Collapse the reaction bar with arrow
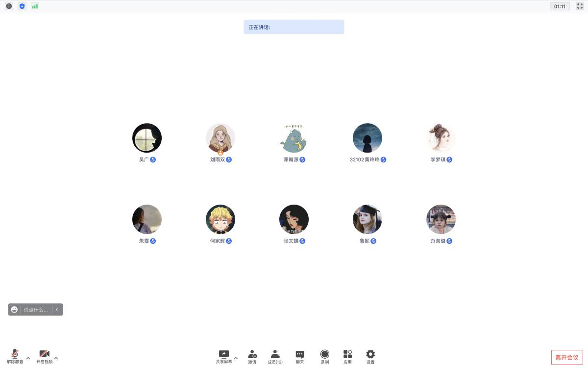 pyautogui.click(x=57, y=310)
